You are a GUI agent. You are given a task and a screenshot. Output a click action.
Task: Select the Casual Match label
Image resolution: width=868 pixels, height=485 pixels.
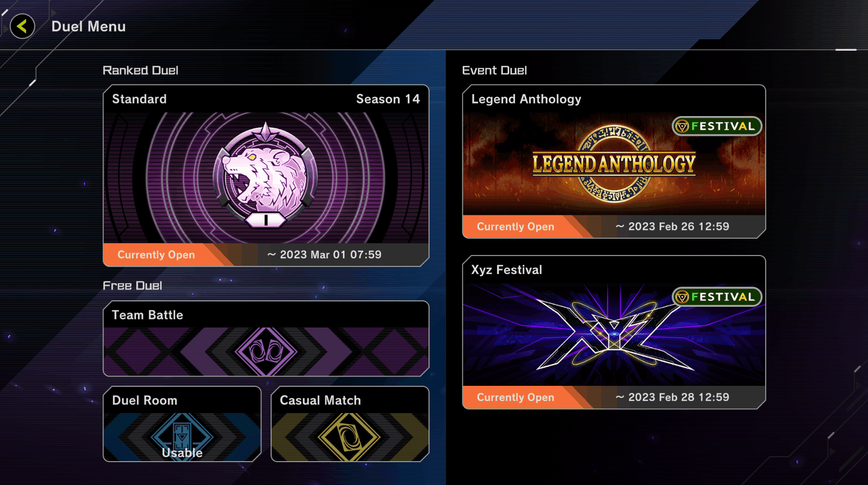(x=320, y=401)
